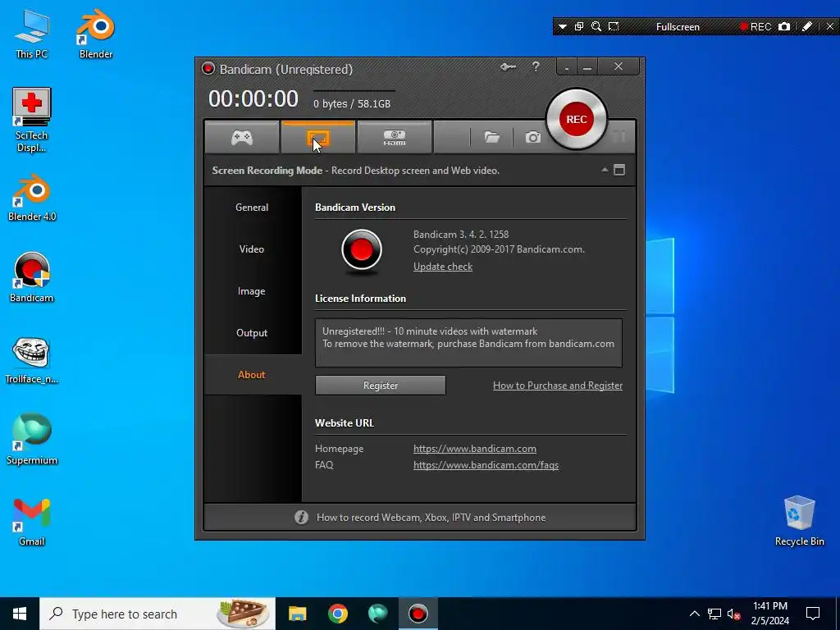The image size is (840, 630).
Task: Click the Fullscreen label on the recording bar
Action: point(678,27)
